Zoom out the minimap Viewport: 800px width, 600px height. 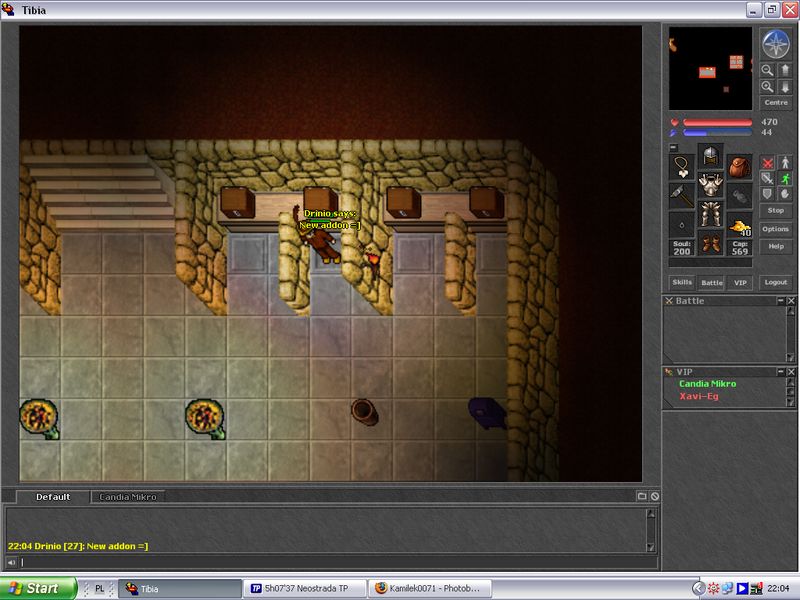pos(767,70)
